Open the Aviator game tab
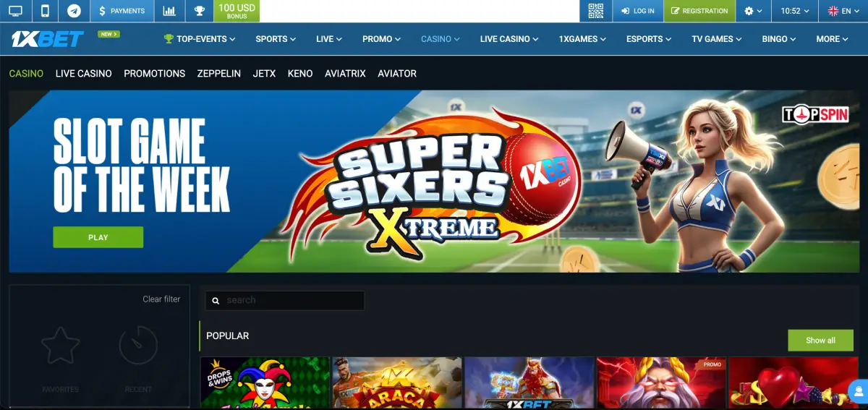The image size is (868, 410). (x=397, y=73)
